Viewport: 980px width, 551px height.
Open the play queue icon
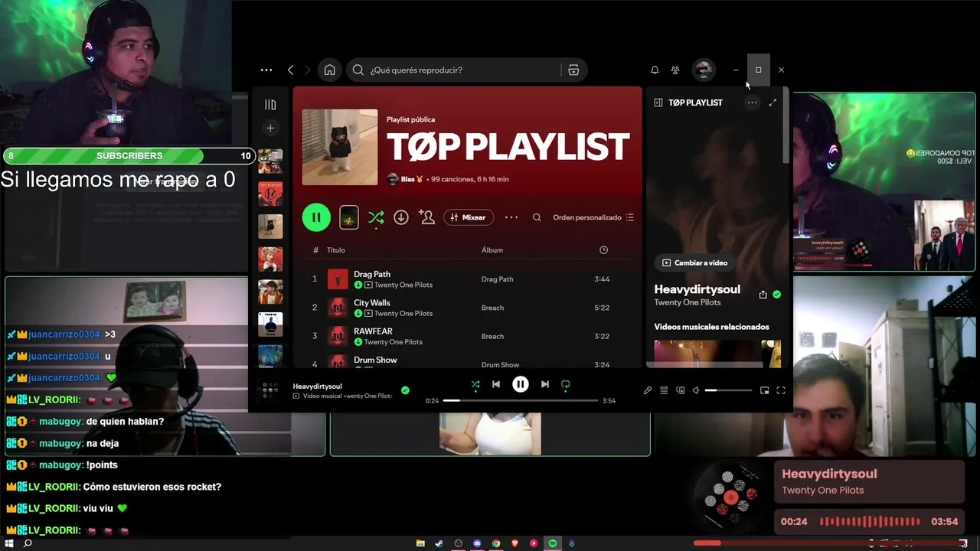click(x=664, y=390)
